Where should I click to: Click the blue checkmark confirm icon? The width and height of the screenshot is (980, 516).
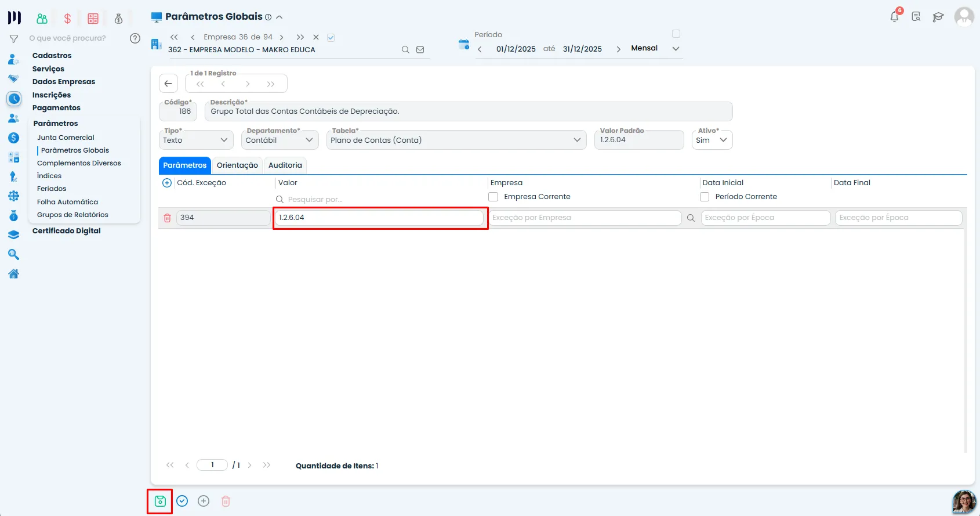(182, 501)
